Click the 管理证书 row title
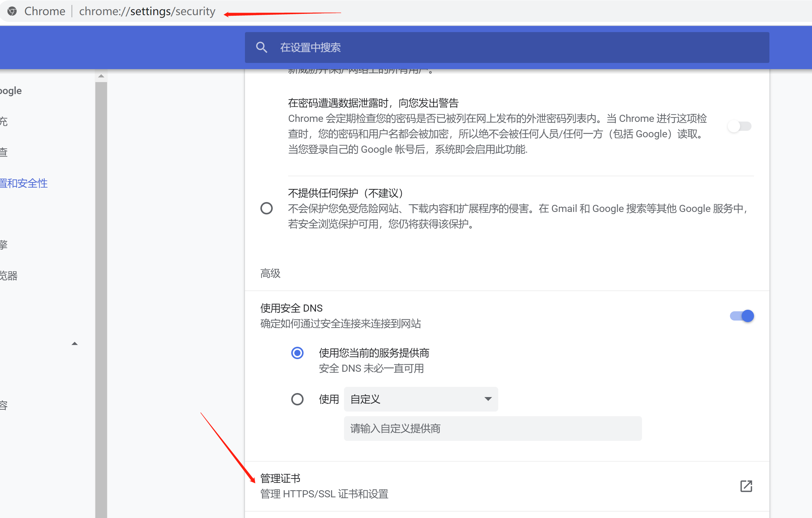 coord(280,478)
